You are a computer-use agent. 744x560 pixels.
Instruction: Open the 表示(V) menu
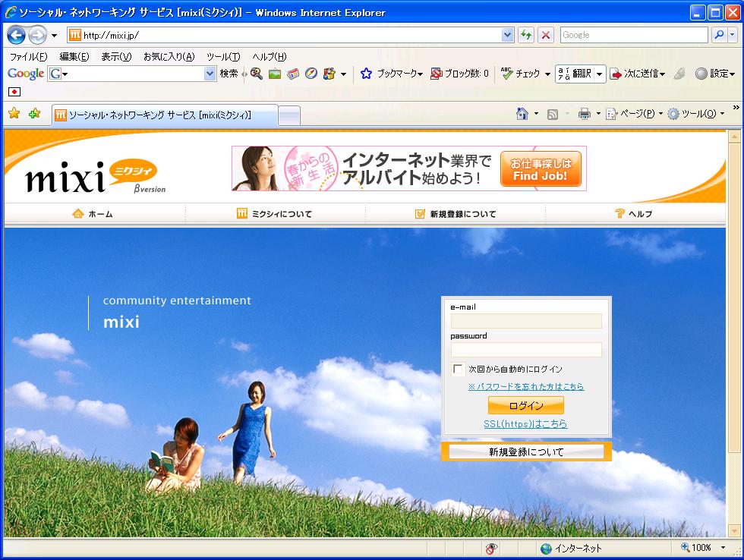(x=116, y=57)
